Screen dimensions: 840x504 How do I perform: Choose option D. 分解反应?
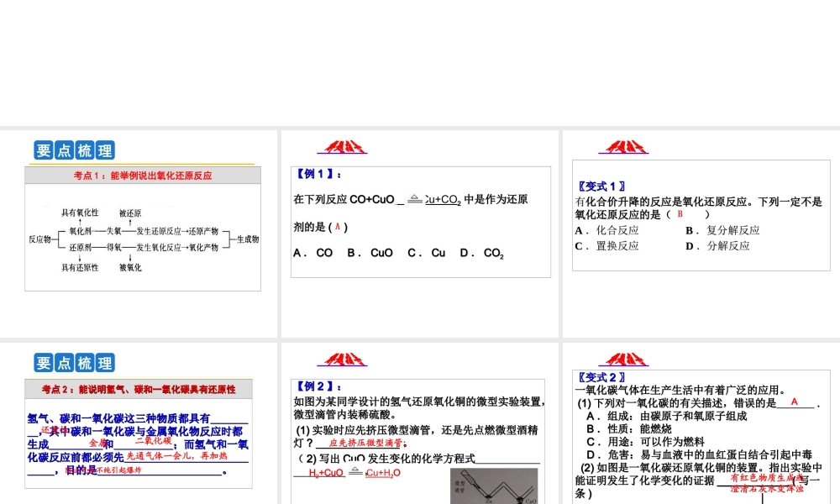pyautogui.click(x=717, y=246)
